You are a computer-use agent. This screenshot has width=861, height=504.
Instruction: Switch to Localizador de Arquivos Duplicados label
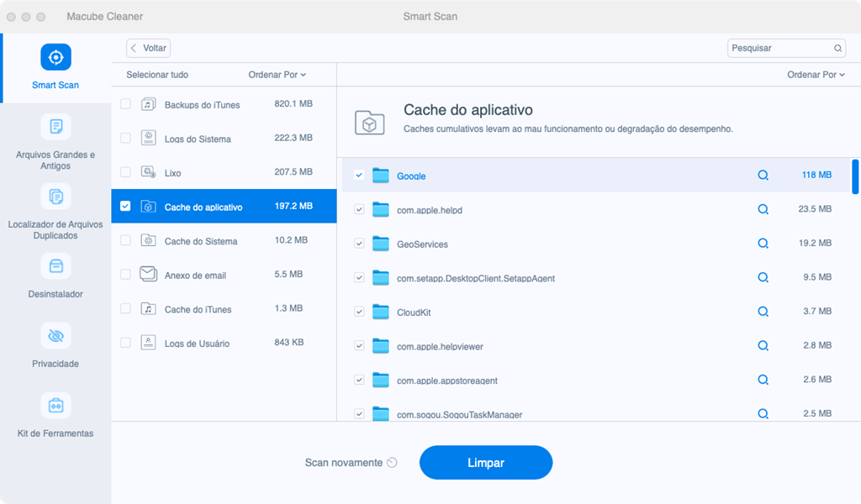pos(55,230)
